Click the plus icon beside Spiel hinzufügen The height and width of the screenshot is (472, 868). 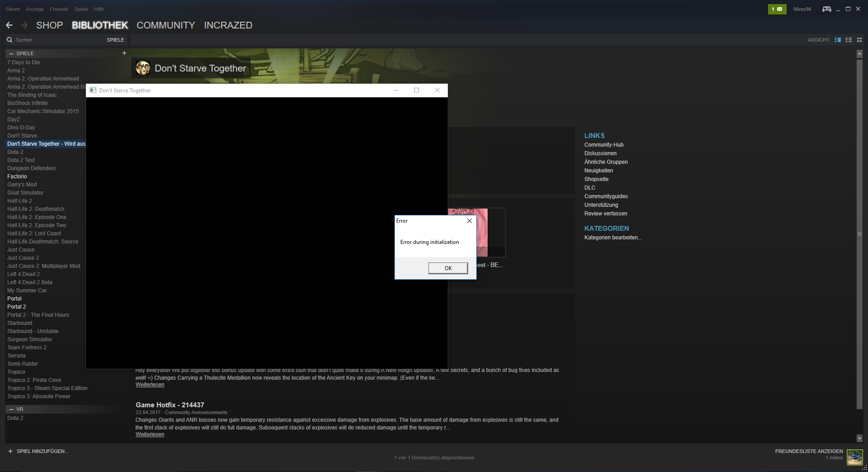coord(10,451)
